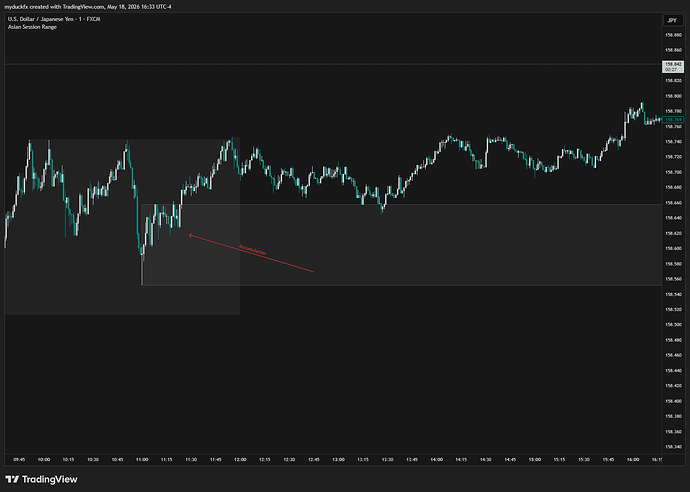Image resolution: width=690 pixels, height=492 pixels.
Task: Click the TradingView logo
Action: [41, 479]
